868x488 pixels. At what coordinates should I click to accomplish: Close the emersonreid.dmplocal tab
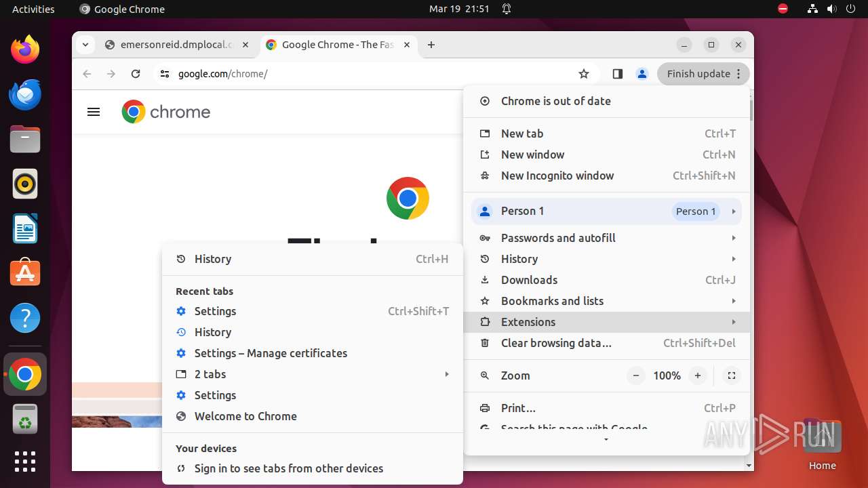coord(245,45)
